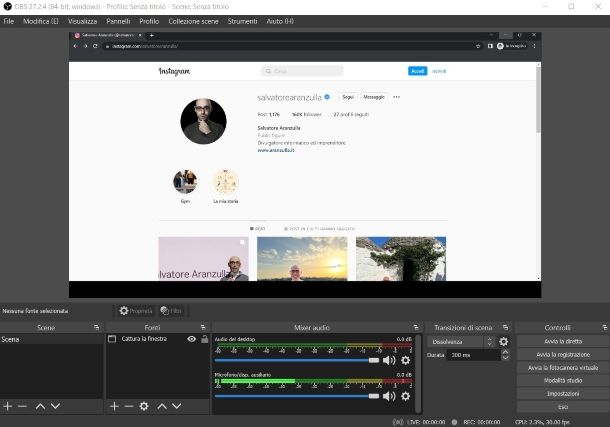Toggle visibility of Cattura la finestra source
The image size is (610, 427).
191,339
